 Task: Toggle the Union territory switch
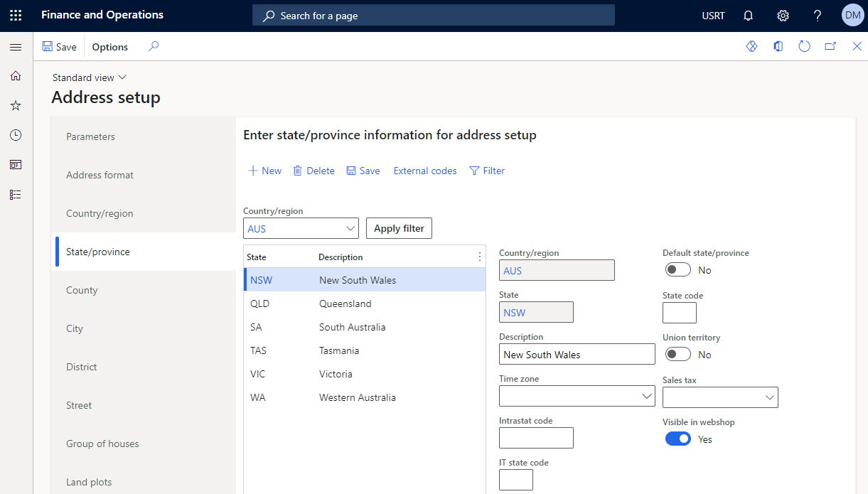pyautogui.click(x=678, y=355)
